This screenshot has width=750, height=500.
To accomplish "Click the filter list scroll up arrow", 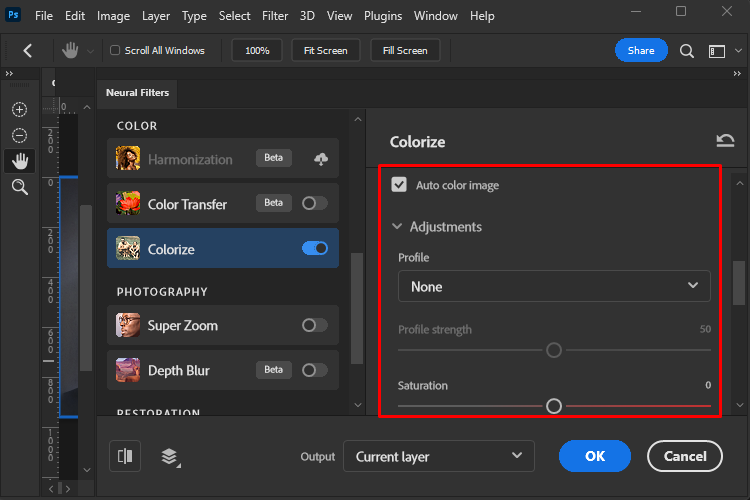I will tap(358, 119).
